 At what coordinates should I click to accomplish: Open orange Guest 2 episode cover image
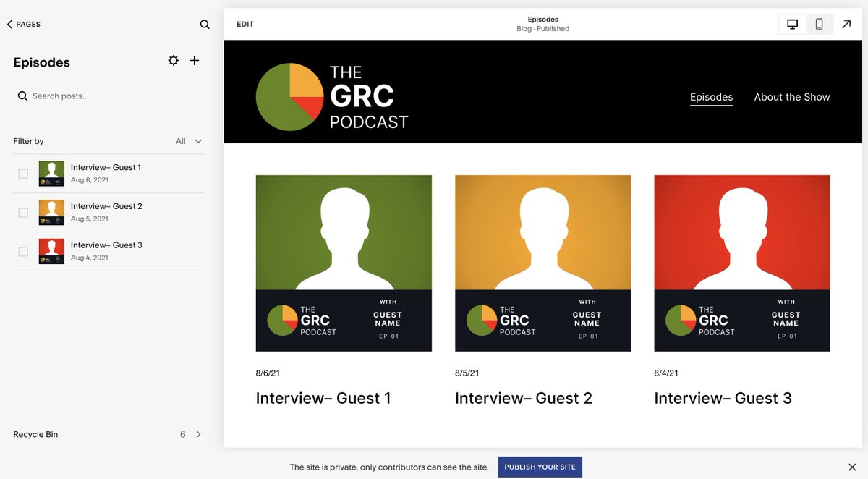pyautogui.click(x=542, y=263)
